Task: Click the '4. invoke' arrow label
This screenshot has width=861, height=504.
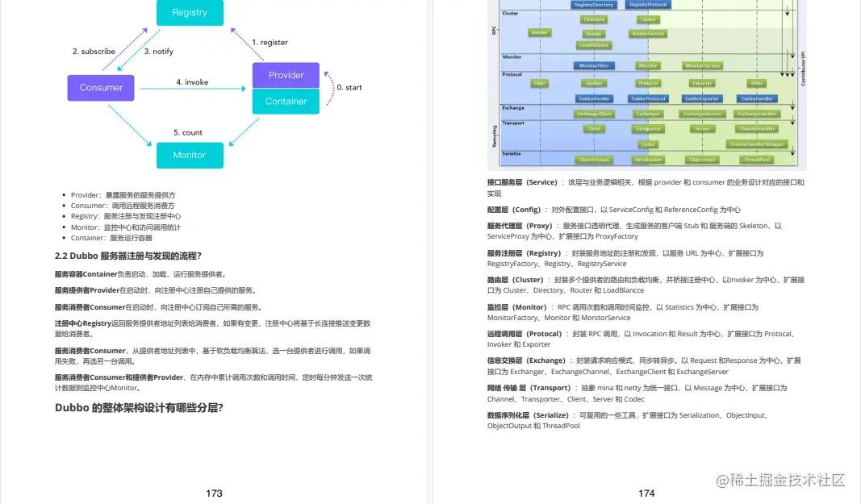Action: [x=192, y=82]
